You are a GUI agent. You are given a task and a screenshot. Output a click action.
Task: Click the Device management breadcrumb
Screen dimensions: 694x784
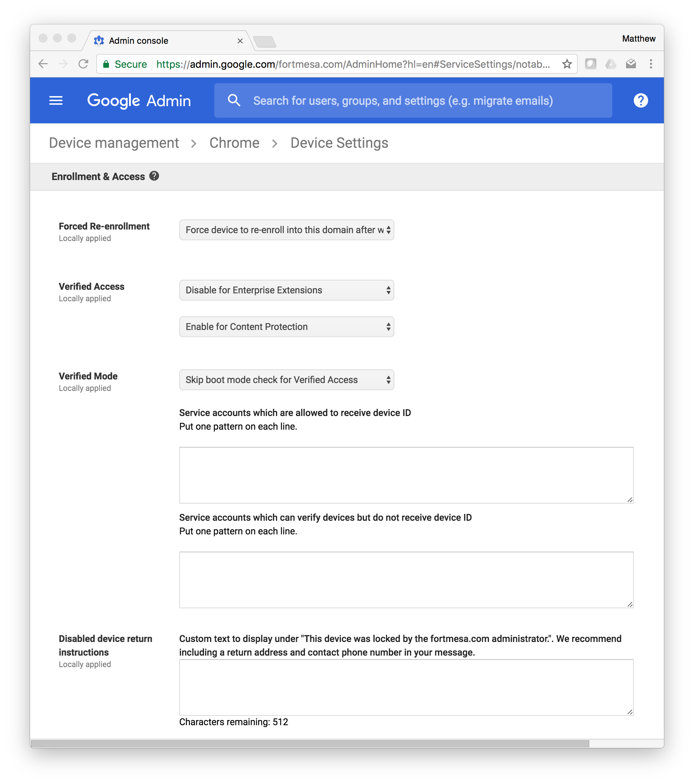[x=114, y=143]
